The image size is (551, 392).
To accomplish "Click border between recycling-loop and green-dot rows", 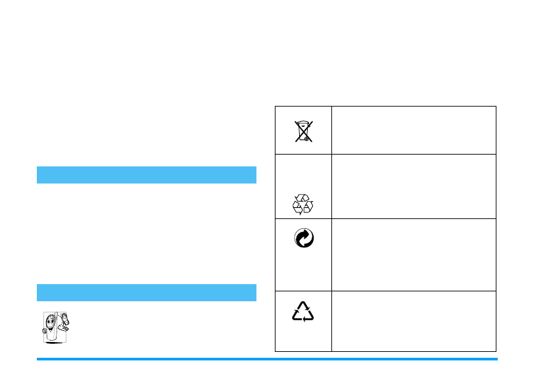I will click(x=385, y=218).
